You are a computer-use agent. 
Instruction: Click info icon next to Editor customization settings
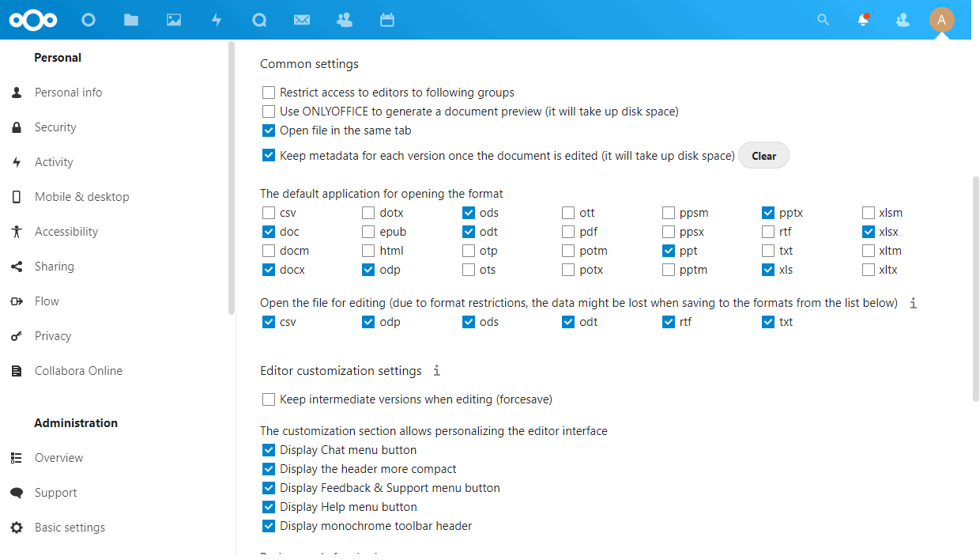click(x=436, y=370)
